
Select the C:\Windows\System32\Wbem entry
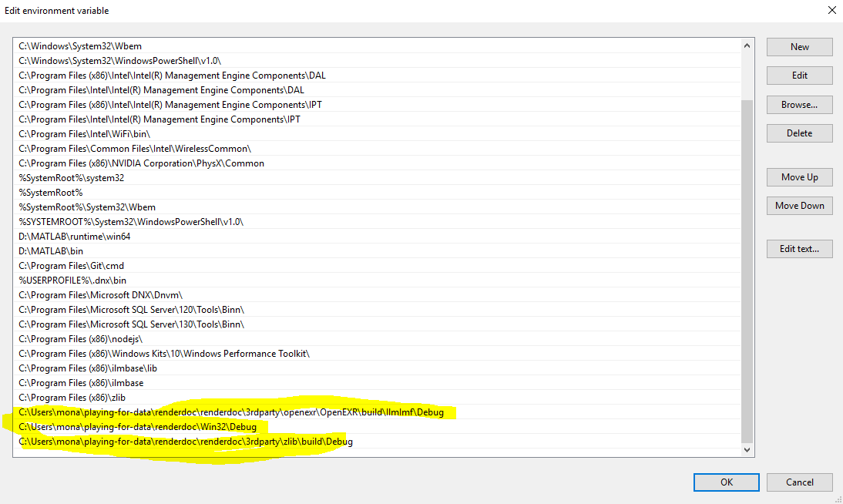(377, 46)
